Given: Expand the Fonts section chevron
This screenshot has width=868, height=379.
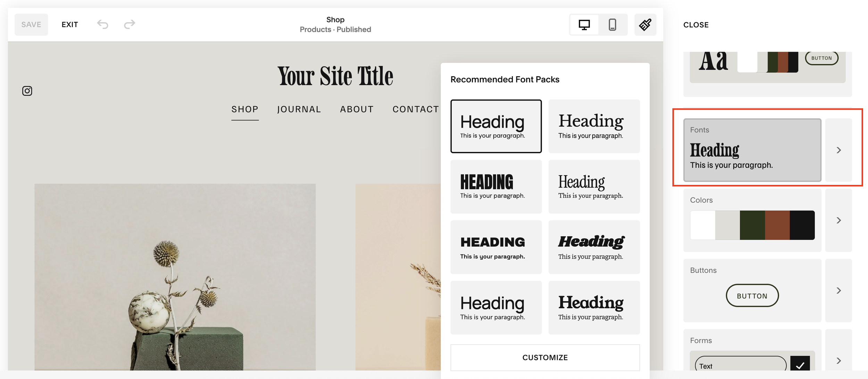Looking at the screenshot, I should 838,150.
